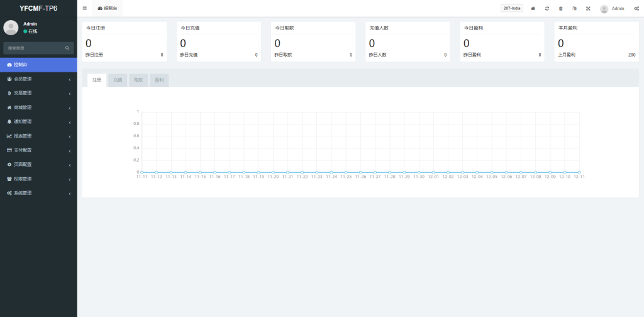Click the 12-01 date label on chart axis
This screenshot has width=644, height=317.
tap(433, 177)
